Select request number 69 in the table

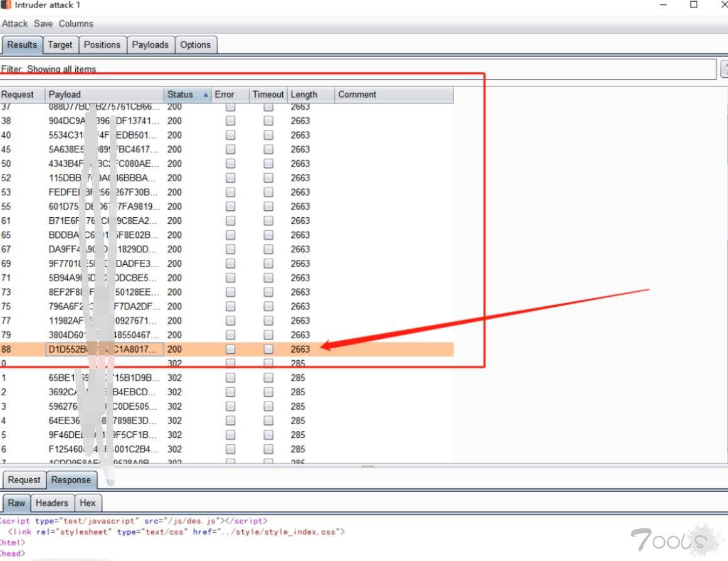6,264
